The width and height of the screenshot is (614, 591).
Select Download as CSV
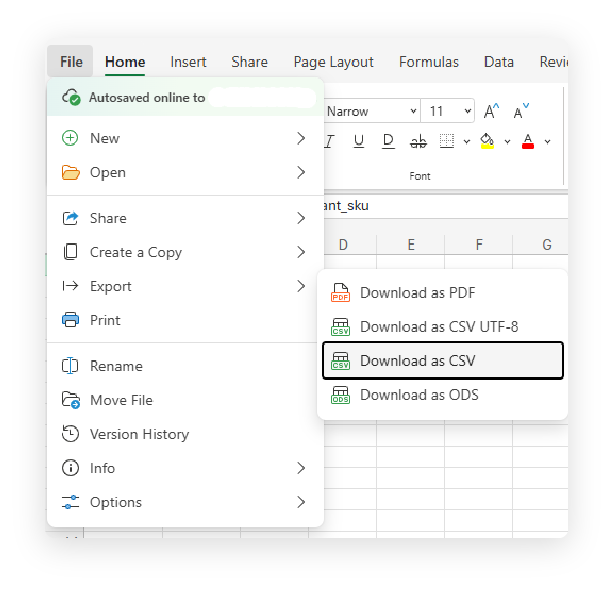coord(443,360)
